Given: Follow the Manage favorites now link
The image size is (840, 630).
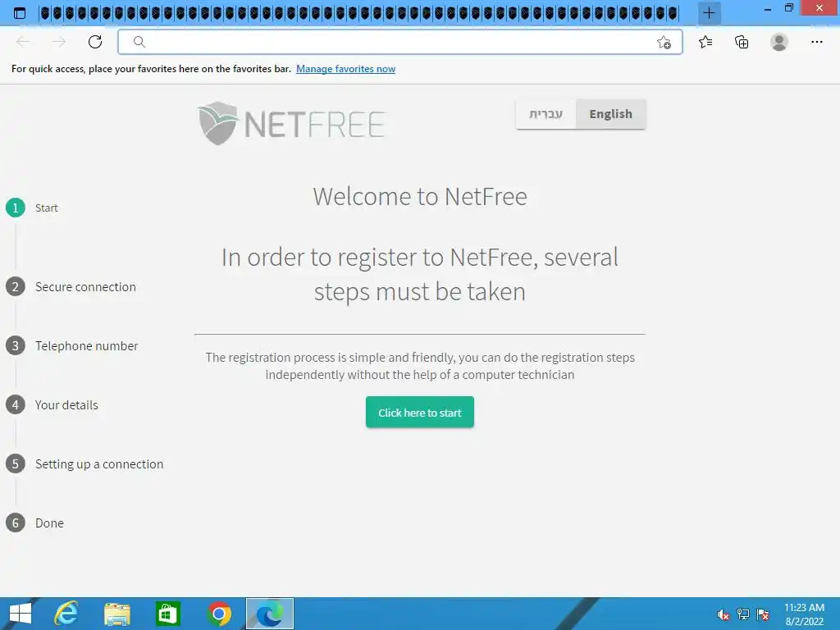Looking at the screenshot, I should coord(345,69).
